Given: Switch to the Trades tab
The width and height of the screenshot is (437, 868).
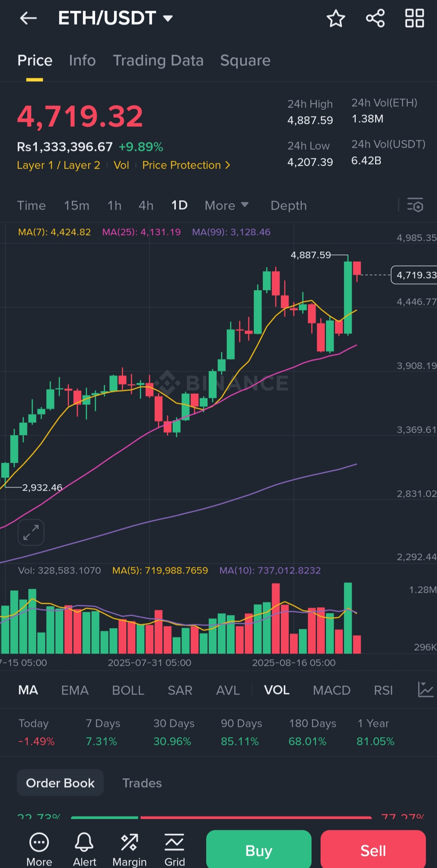Looking at the screenshot, I should [x=142, y=783].
